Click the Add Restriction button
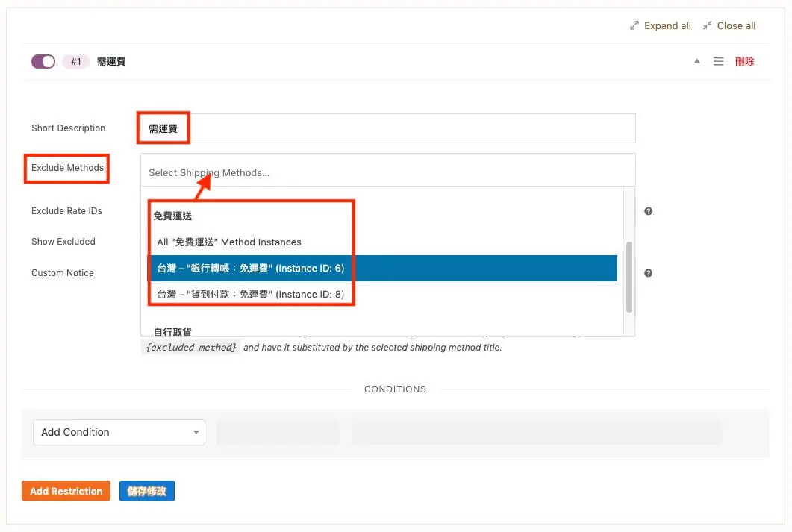This screenshot has width=792, height=532. (66, 491)
